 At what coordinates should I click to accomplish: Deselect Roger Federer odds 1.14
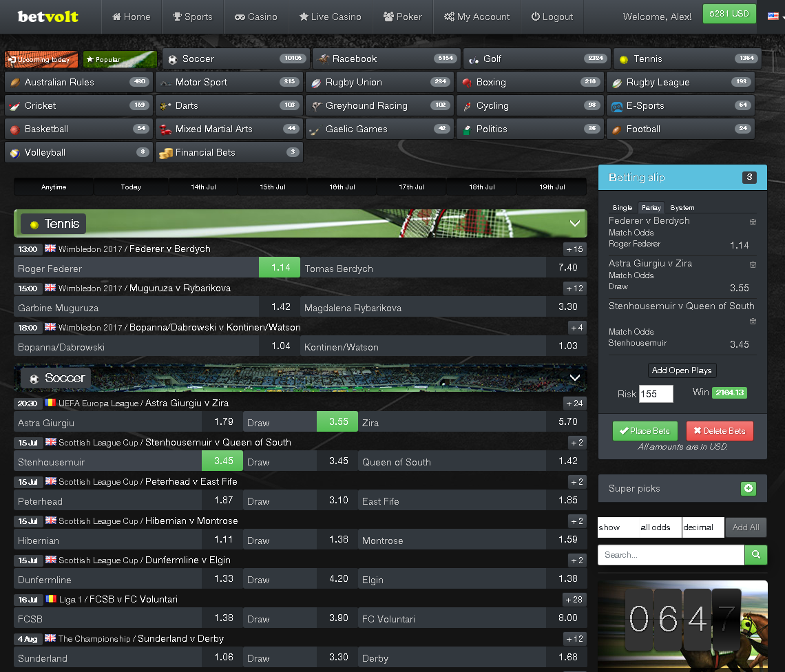[280, 267]
